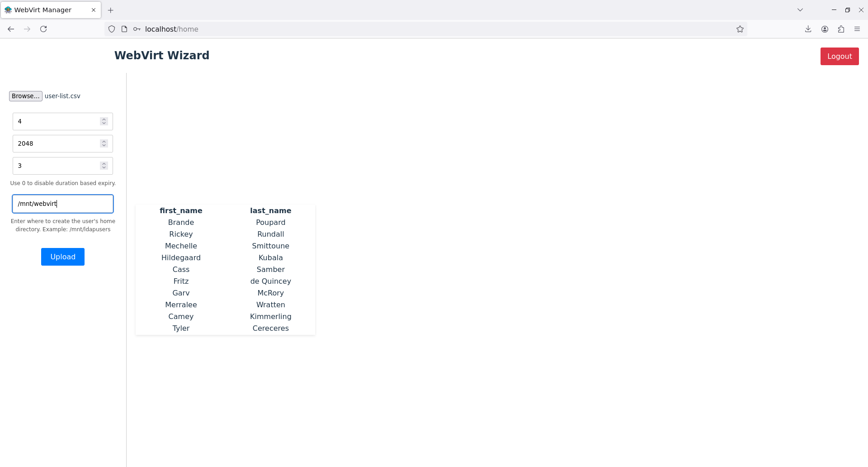Click the WebVirt Wizard heading
Screen dimensions: 868x467
pos(162,55)
